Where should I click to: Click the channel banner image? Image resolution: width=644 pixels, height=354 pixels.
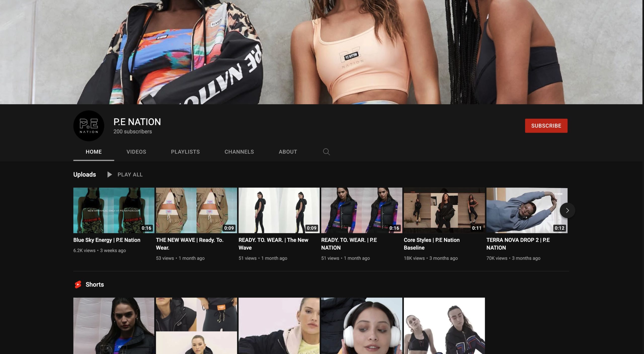coord(321,52)
